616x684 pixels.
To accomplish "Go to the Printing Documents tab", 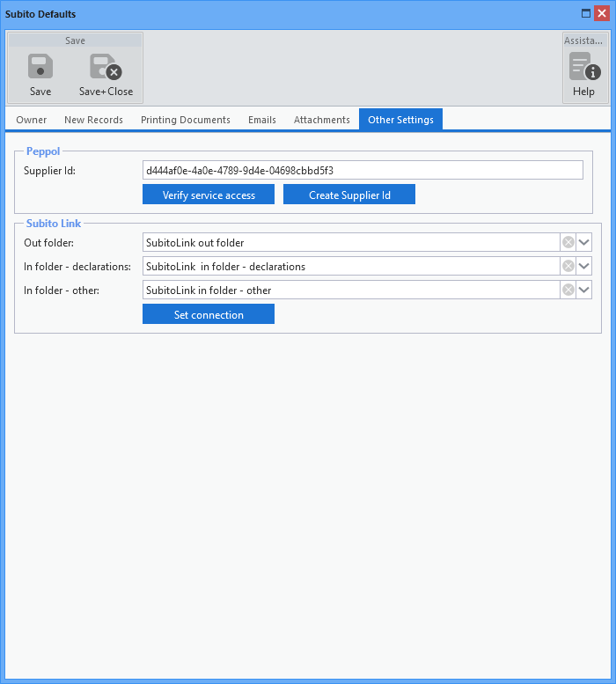I will tap(186, 120).
